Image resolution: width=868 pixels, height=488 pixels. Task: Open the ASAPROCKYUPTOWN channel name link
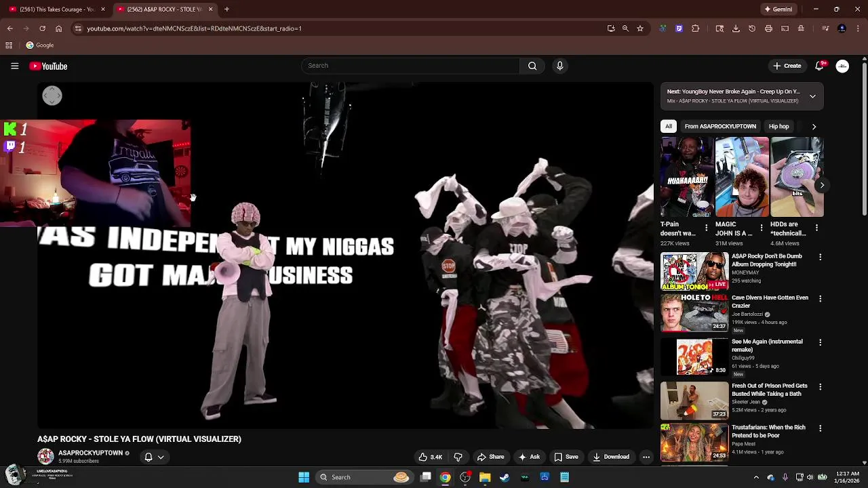(90, 453)
